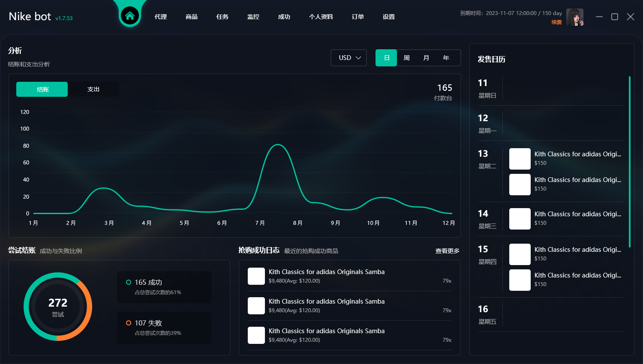Minimize the Nike bot window
Screen dimensions: 643x364
point(599,17)
